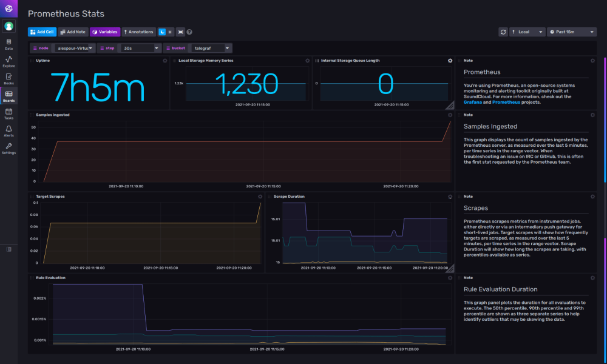
Task: Open the Tasks calendar icon
Action: pyautogui.click(x=8, y=113)
